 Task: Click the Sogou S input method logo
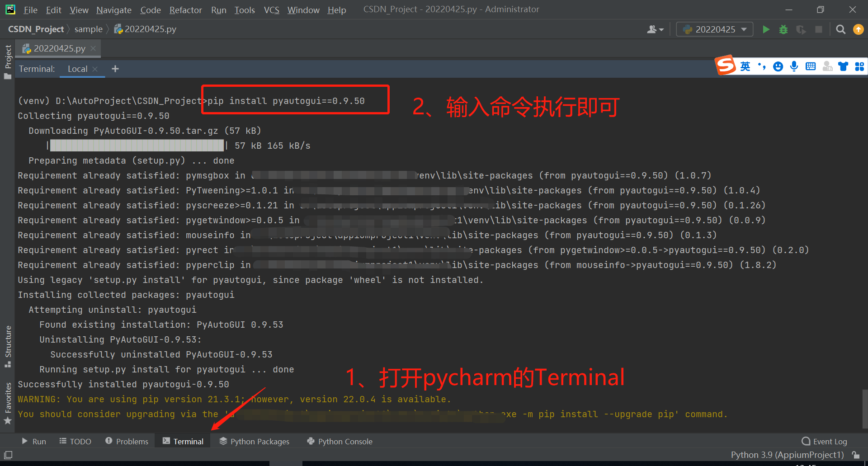(x=726, y=66)
